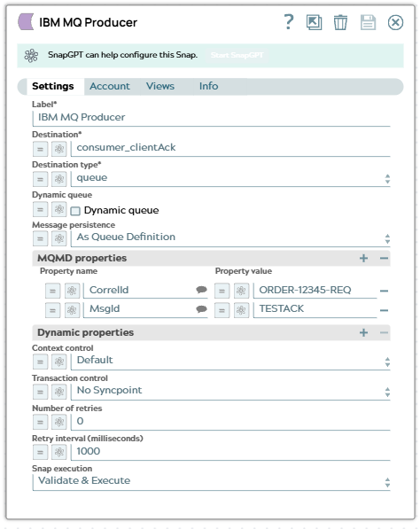The width and height of the screenshot is (420, 529).
Task: Toggle expression for Message persistence
Action: (40, 238)
